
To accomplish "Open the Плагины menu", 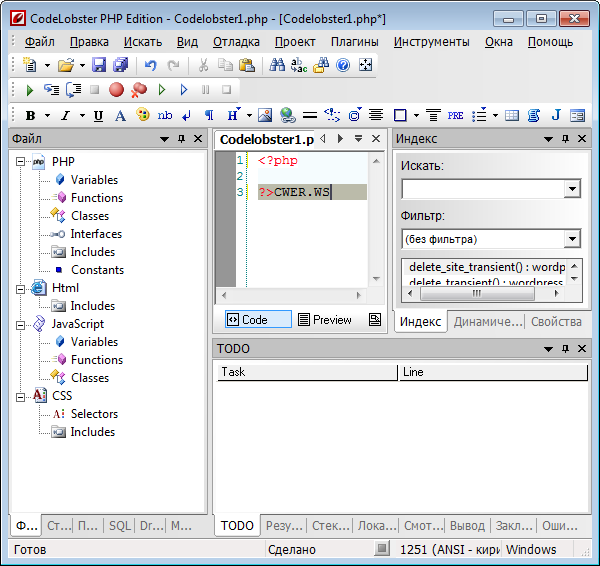I will coord(355,41).
